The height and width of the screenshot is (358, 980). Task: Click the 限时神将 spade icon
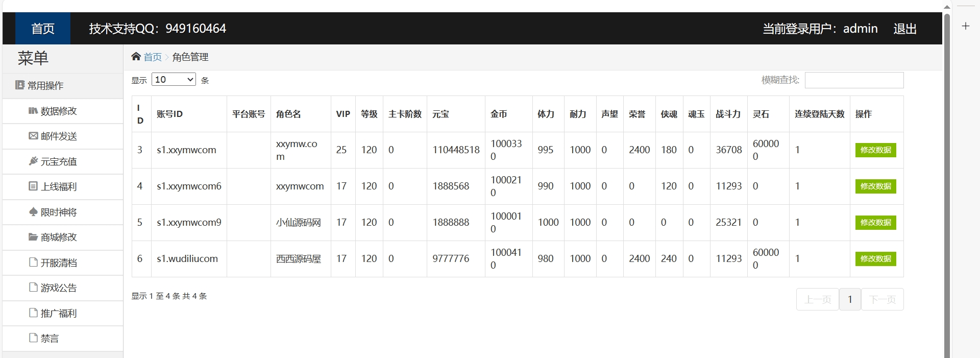click(33, 211)
